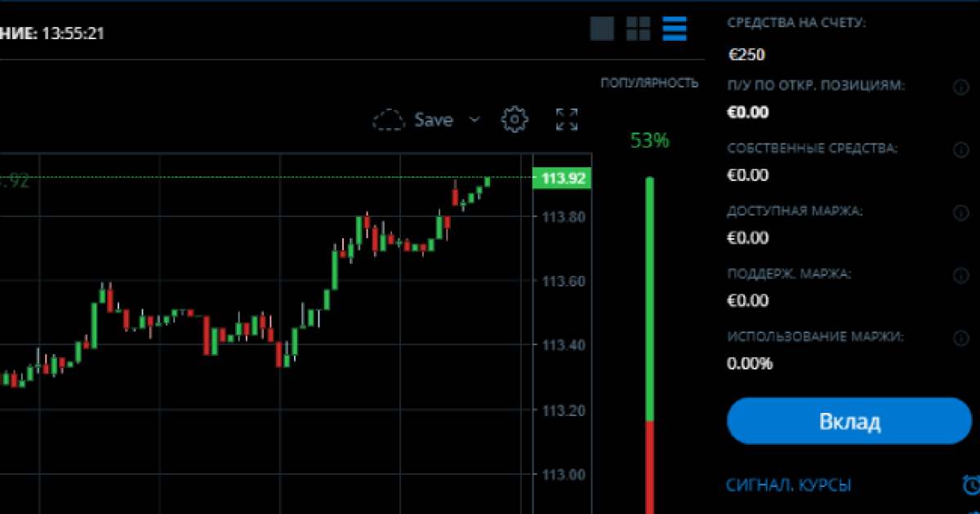Click the cloud save icon

pyautogui.click(x=390, y=120)
